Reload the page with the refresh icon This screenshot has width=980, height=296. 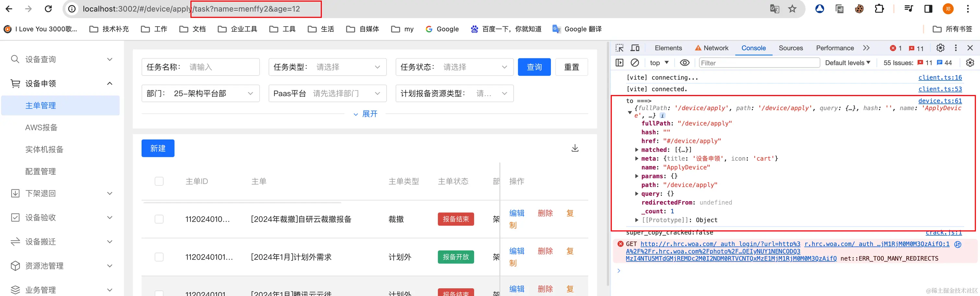(48, 9)
